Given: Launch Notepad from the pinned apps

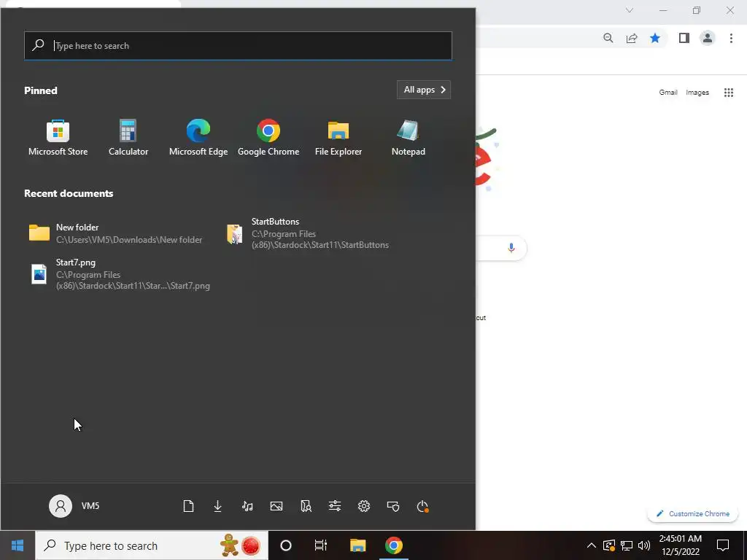Looking at the screenshot, I should [x=409, y=138].
